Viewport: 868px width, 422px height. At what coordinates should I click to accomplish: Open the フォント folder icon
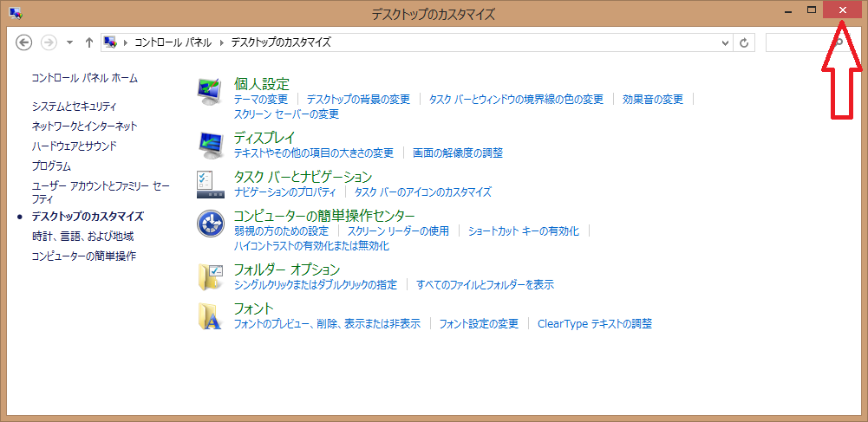211,315
